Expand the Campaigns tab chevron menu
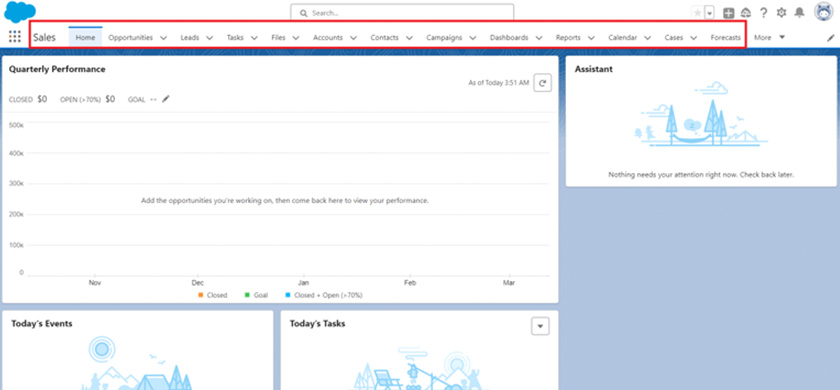Viewport: 840px width, 390px height. [472, 38]
